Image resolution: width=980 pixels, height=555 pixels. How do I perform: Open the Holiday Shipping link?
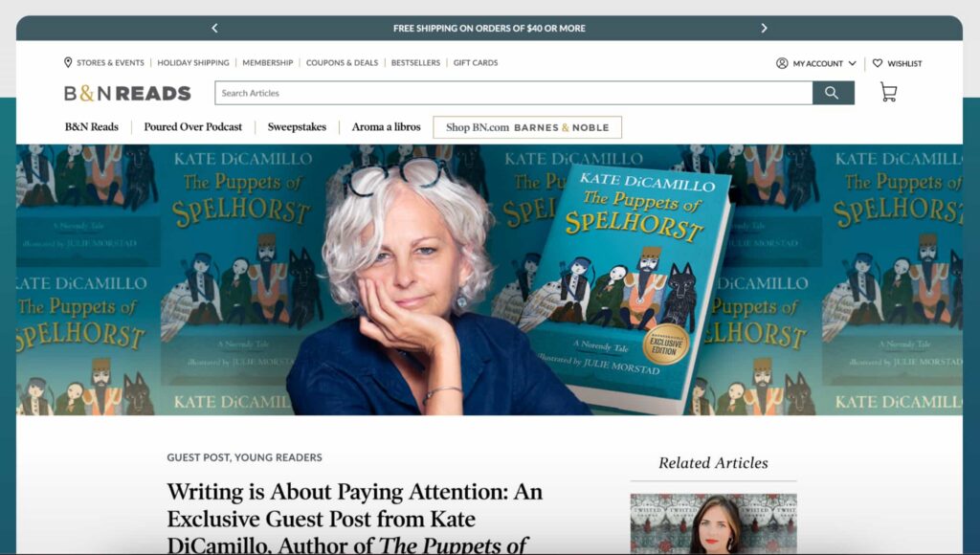click(x=193, y=62)
